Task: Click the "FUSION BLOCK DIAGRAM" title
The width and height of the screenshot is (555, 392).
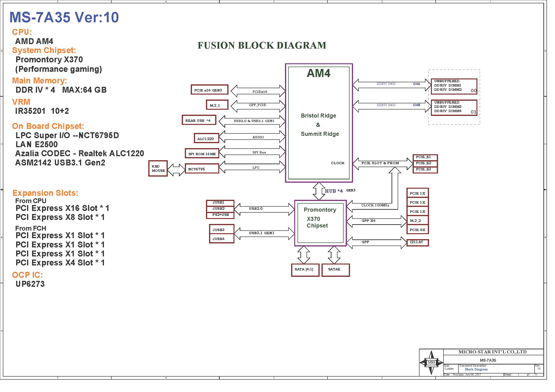Action: tap(262, 45)
